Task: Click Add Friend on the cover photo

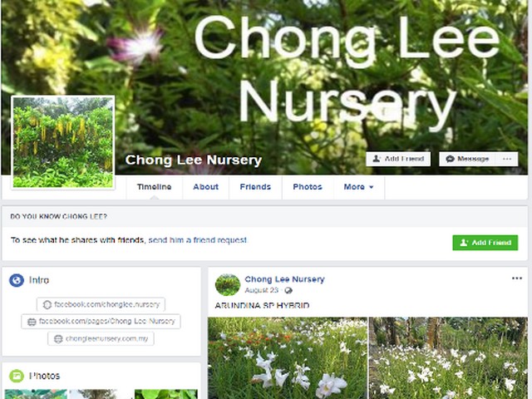Action: [x=398, y=159]
